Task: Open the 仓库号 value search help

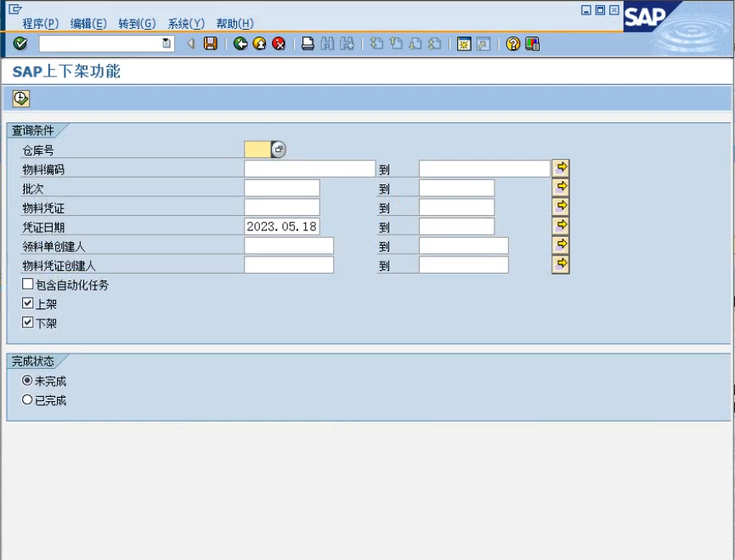Action: pos(279,150)
